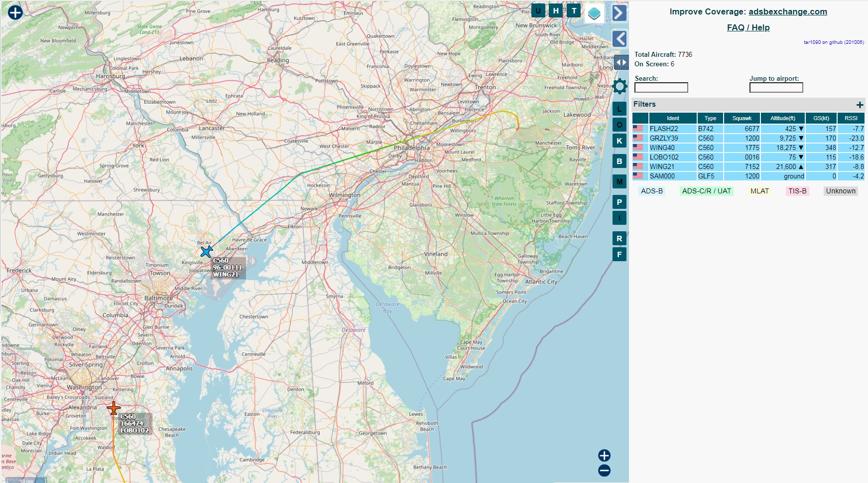Click GLF5 type cell
This screenshot has width=868, height=483.
710,176
